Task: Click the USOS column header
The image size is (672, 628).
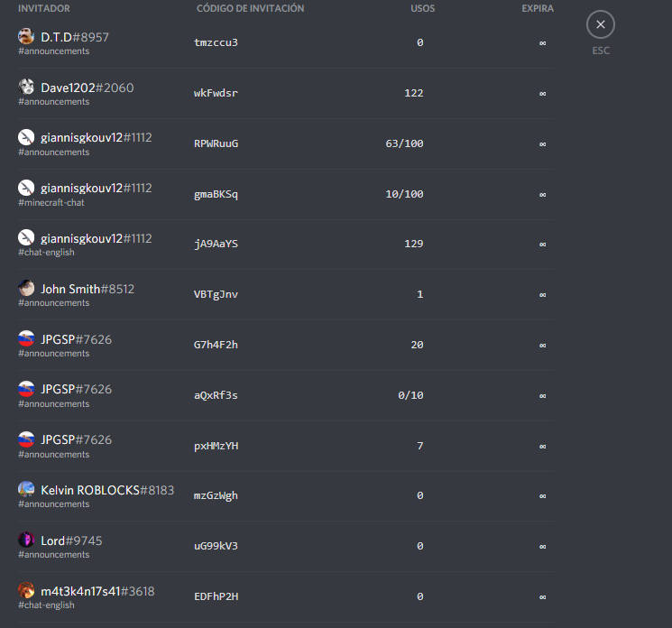Action: 422,8
